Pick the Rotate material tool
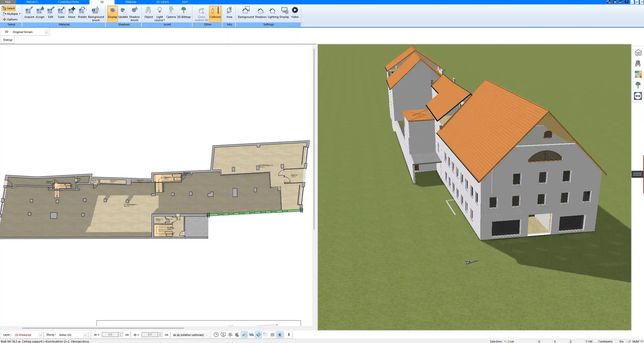This screenshot has width=644, height=343. 82,13
